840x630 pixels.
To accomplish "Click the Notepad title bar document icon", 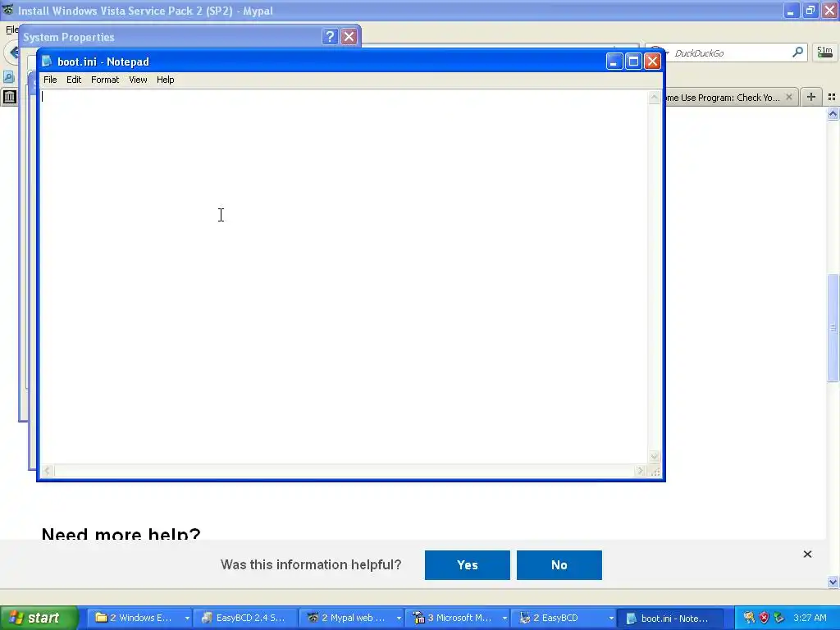I will coord(47,61).
